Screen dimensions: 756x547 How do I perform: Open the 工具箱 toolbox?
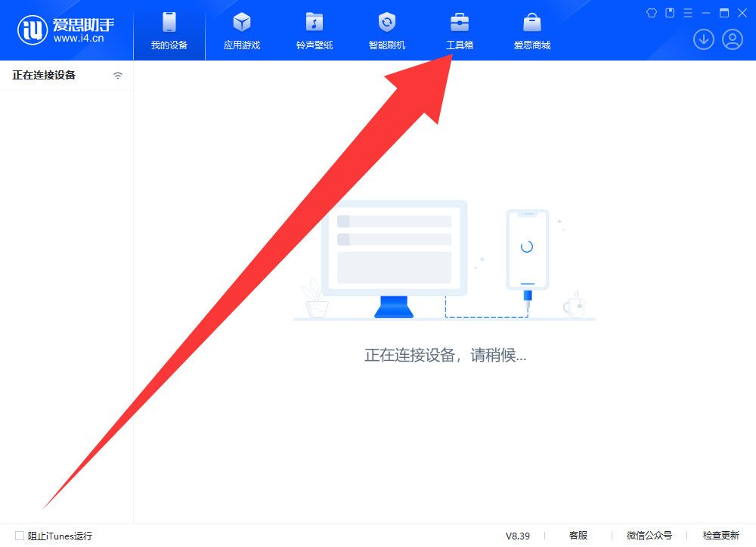coord(459,32)
